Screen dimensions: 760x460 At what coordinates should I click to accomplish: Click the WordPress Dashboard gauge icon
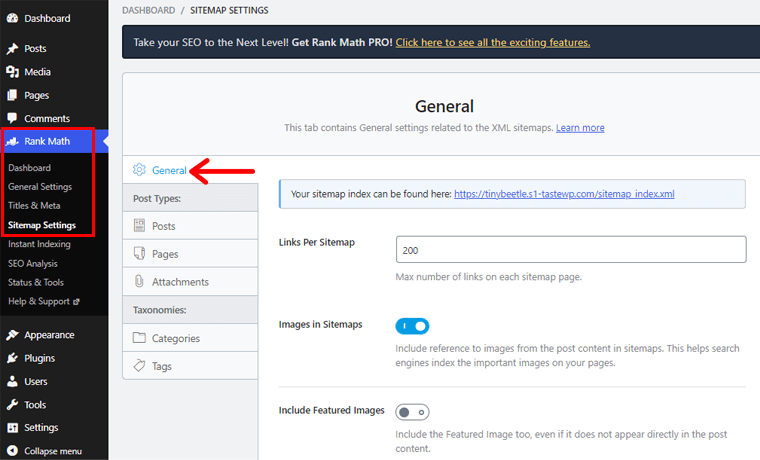tap(13, 18)
